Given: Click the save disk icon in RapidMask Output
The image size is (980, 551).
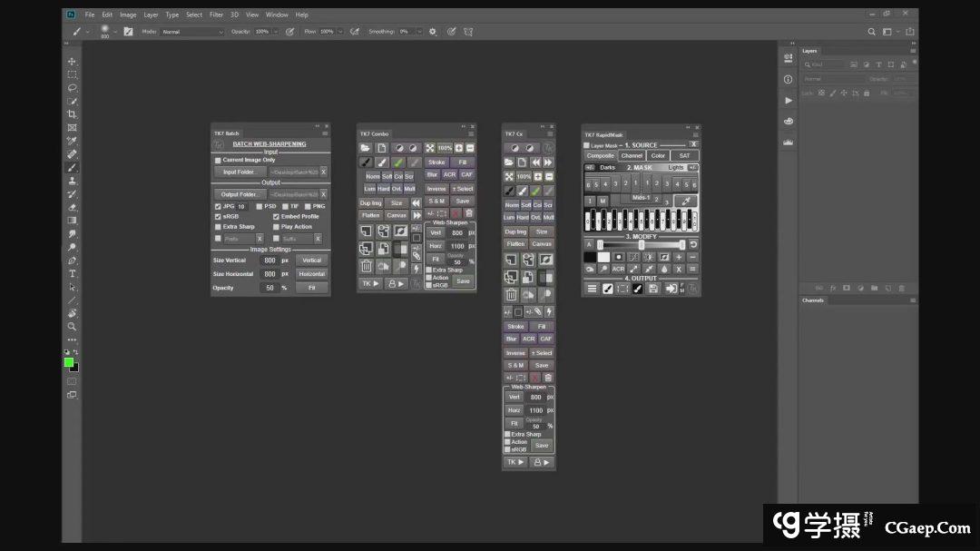Looking at the screenshot, I should click(x=653, y=289).
